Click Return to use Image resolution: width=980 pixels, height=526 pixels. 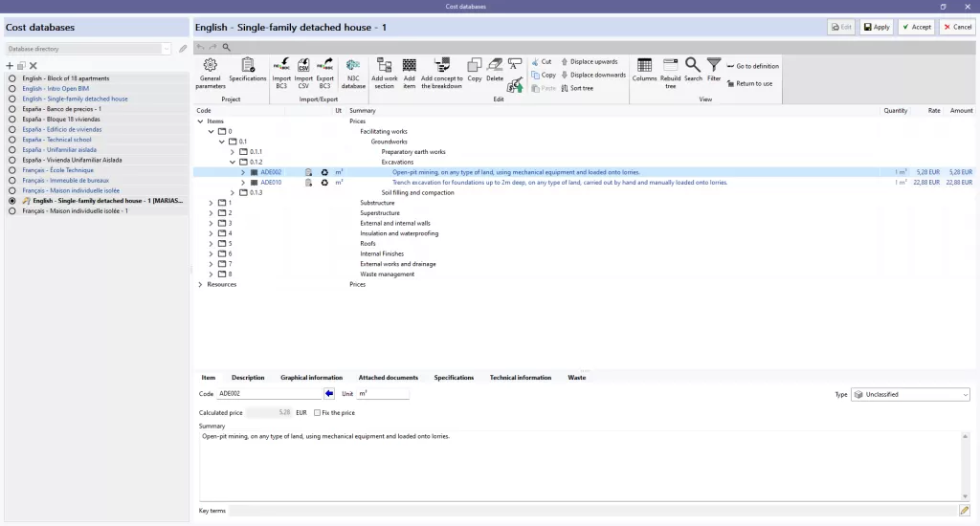(749, 84)
